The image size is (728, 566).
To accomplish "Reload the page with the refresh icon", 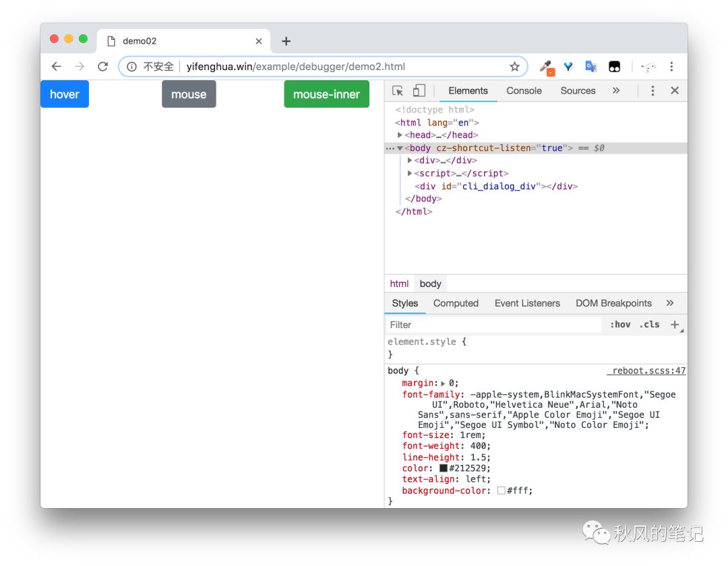I will coord(102,66).
